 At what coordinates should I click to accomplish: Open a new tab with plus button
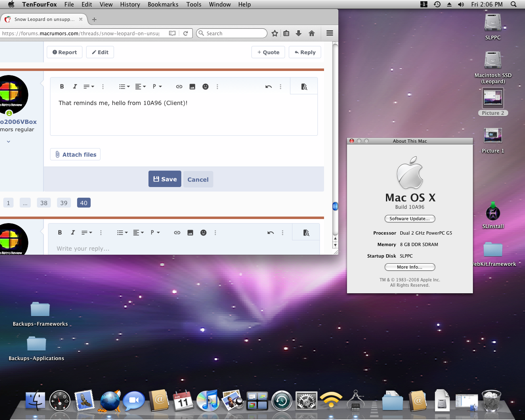coord(94,19)
